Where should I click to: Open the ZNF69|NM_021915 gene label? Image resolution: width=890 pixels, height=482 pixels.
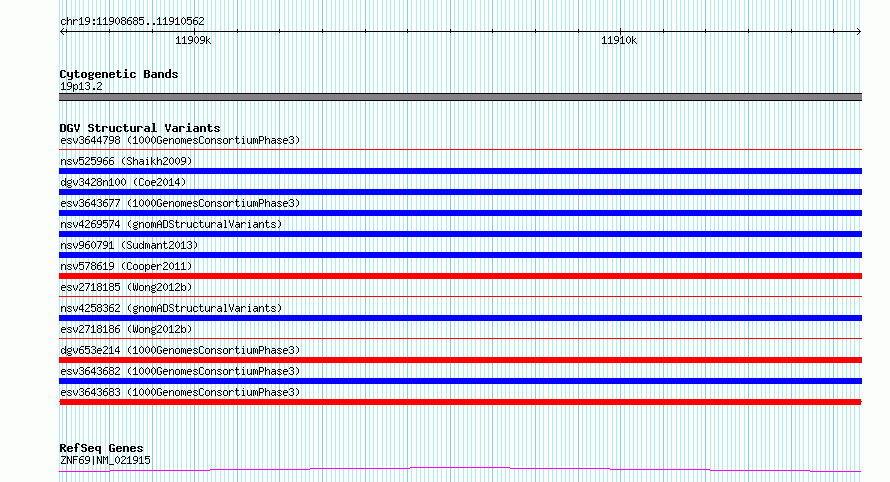pyautogui.click(x=105, y=460)
